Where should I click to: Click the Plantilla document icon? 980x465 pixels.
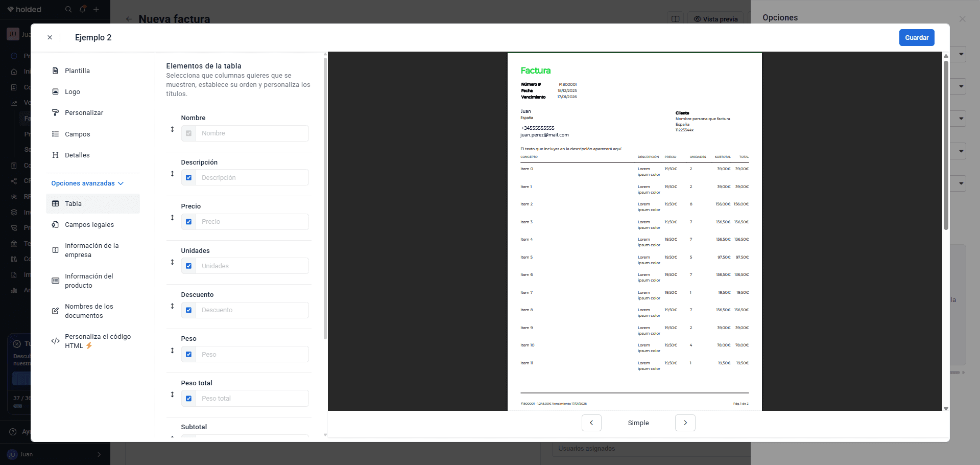point(55,71)
